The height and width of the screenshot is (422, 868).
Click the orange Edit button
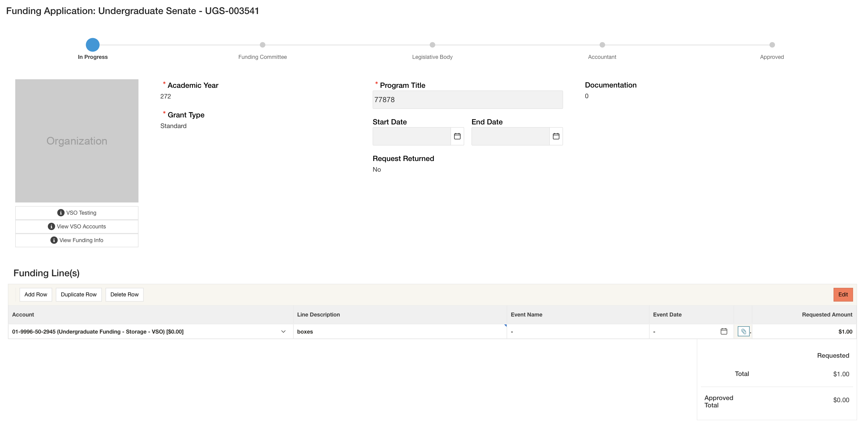(843, 295)
